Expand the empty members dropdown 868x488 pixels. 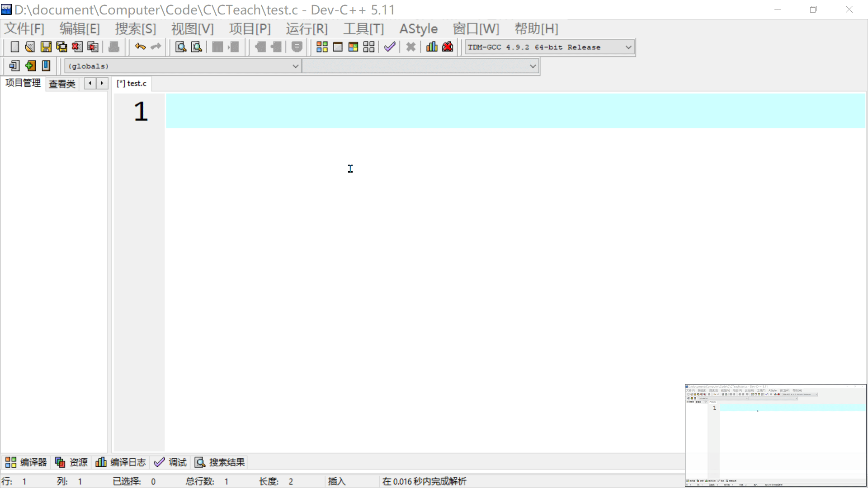533,66
